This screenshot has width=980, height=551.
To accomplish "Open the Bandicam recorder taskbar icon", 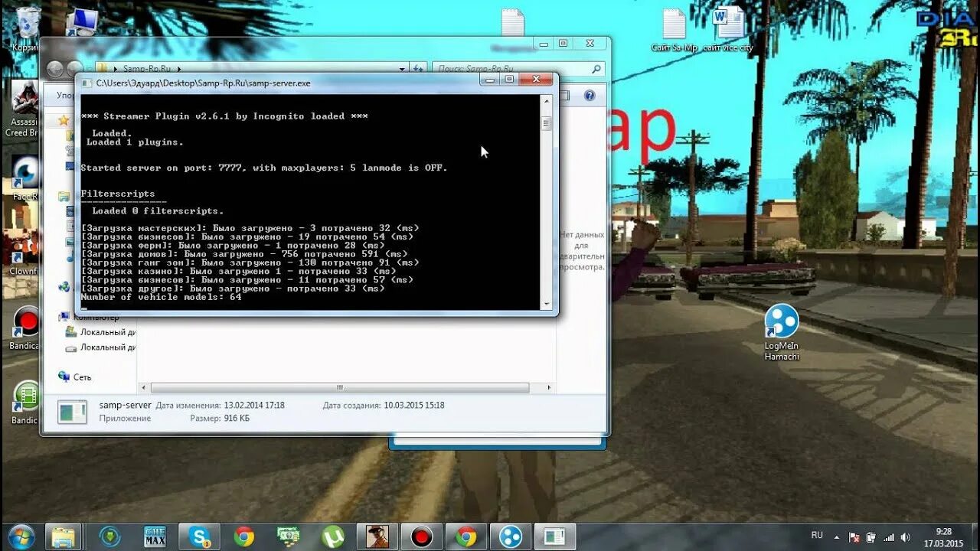I will (x=422, y=536).
